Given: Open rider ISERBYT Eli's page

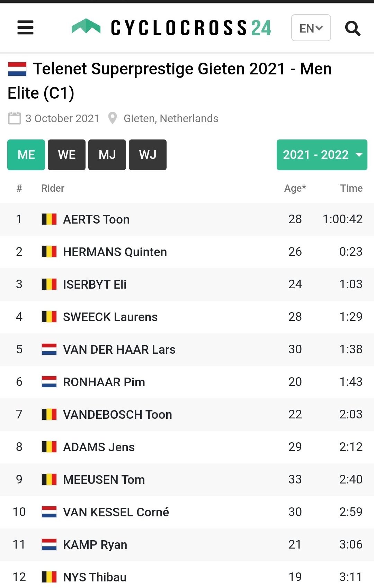Looking at the screenshot, I should (95, 284).
